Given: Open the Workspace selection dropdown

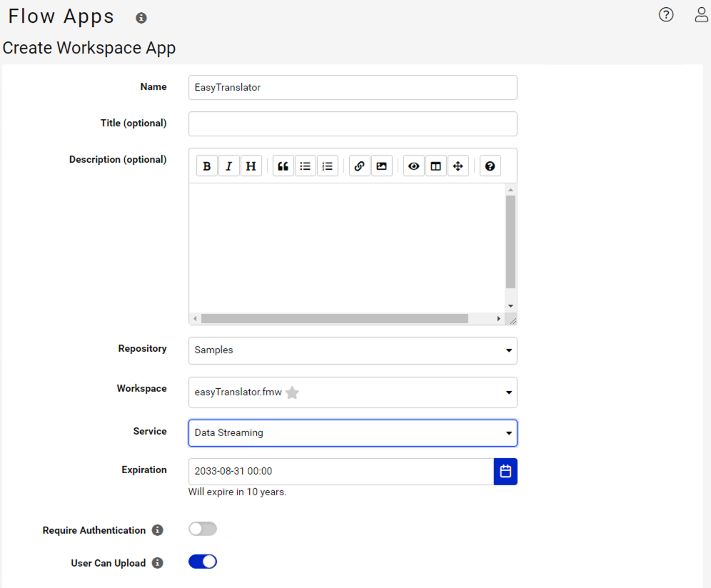Looking at the screenshot, I should [508, 392].
